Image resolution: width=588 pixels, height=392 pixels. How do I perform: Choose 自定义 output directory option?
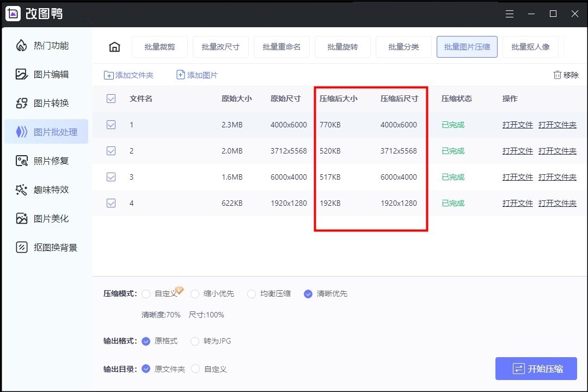pyautogui.click(x=195, y=369)
